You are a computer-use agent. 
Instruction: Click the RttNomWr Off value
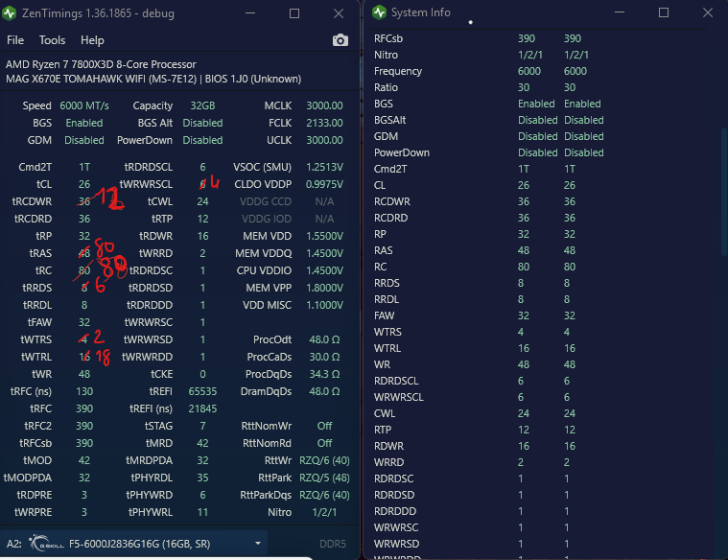(x=324, y=426)
